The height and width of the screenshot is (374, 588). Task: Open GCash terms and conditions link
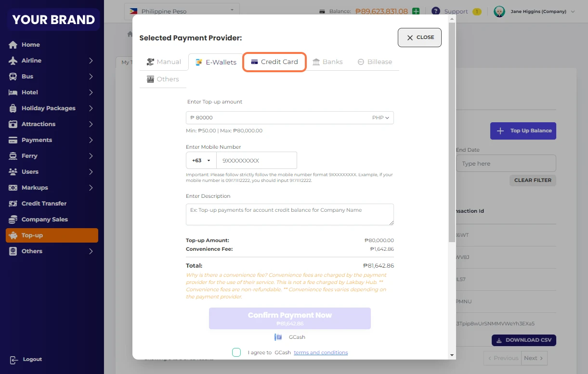[x=321, y=352]
